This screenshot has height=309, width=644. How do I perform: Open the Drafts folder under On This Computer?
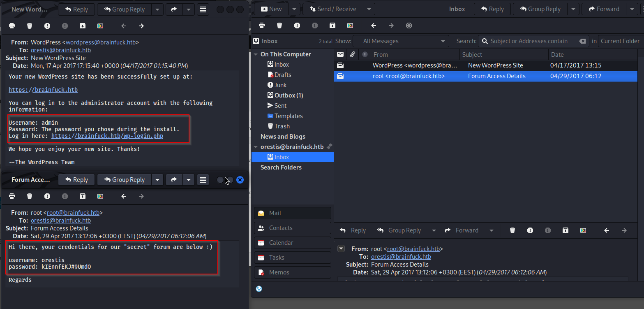point(283,75)
